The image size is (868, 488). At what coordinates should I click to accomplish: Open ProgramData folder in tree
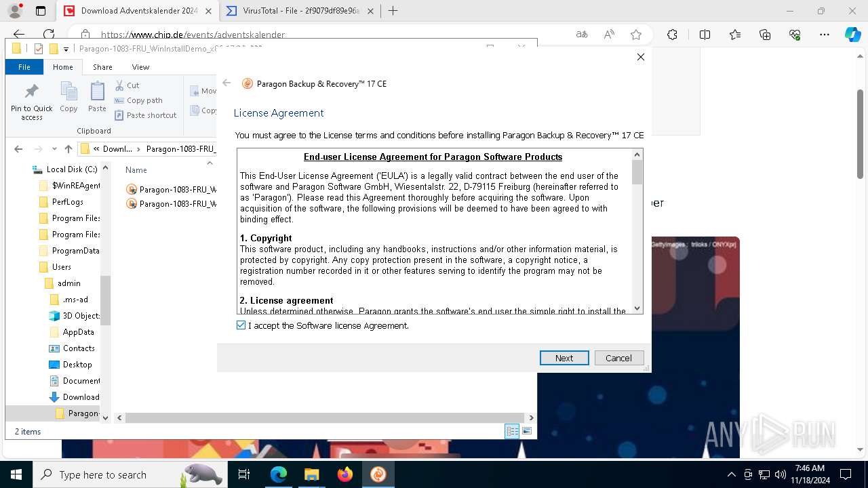(x=69, y=251)
